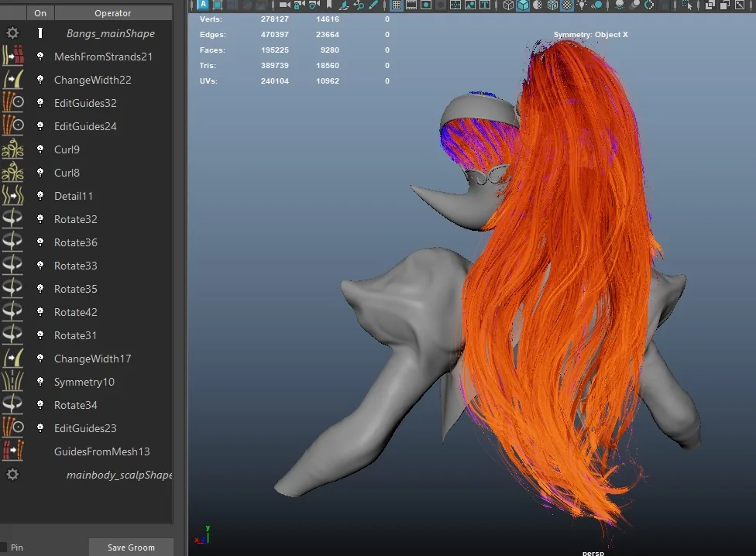Click the Faces count 195225
The width and height of the screenshot is (756, 556).
click(x=275, y=50)
